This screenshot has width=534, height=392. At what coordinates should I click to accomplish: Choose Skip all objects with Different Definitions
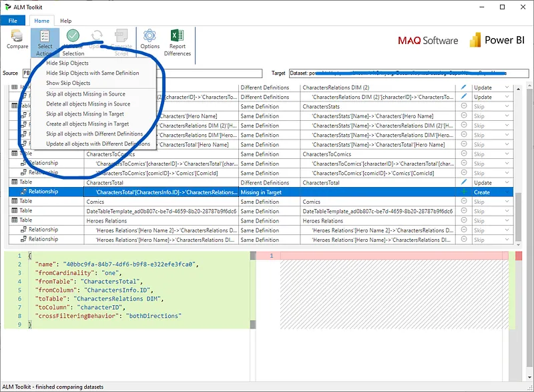tap(94, 134)
